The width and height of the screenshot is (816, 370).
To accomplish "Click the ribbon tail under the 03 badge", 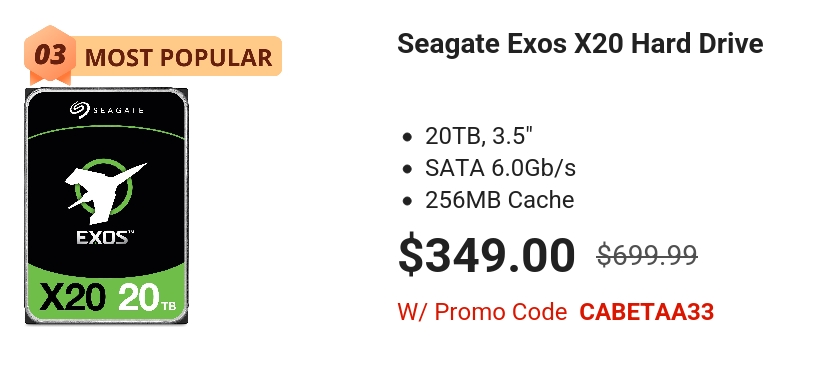I will coord(50,79).
